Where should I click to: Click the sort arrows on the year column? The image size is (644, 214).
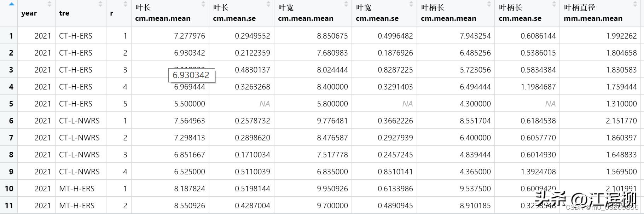[49, 4]
